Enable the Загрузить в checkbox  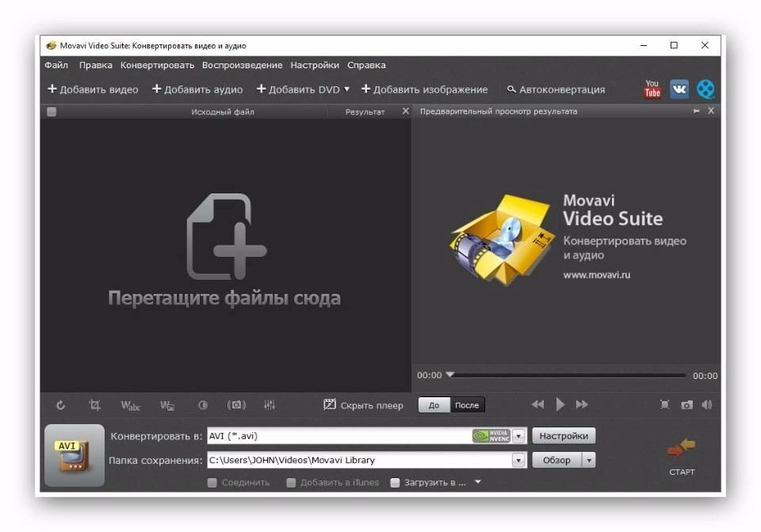395,483
